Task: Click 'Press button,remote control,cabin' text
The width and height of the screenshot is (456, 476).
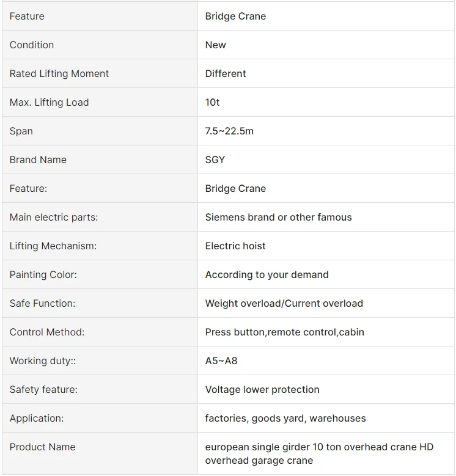Action: [x=284, y=332]
